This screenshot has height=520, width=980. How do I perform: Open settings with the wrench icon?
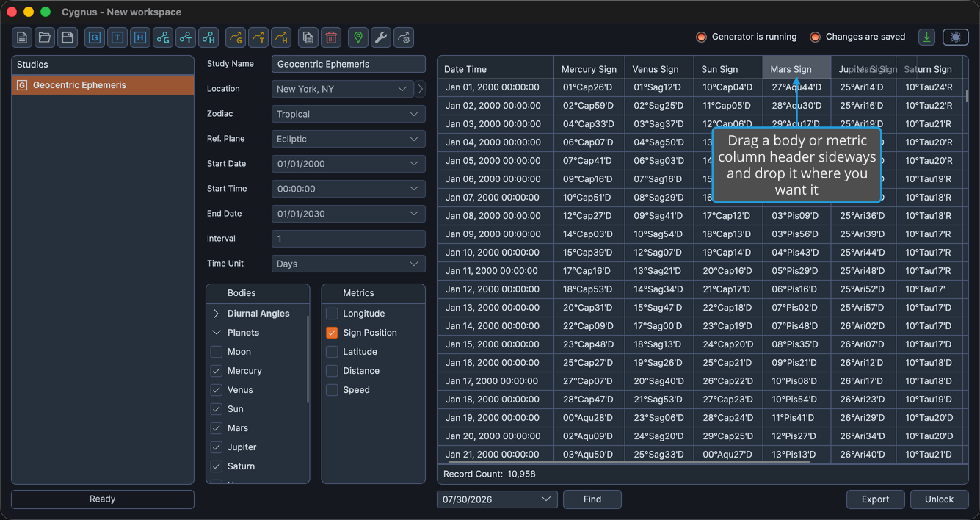(x=381, y=37)
